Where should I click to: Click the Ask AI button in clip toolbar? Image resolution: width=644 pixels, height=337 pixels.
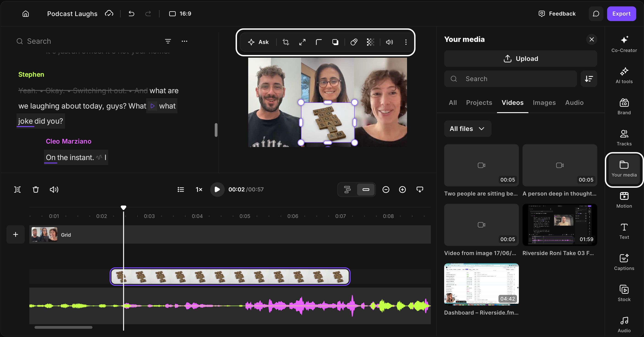pyautogui.click(x=258, y=42)
